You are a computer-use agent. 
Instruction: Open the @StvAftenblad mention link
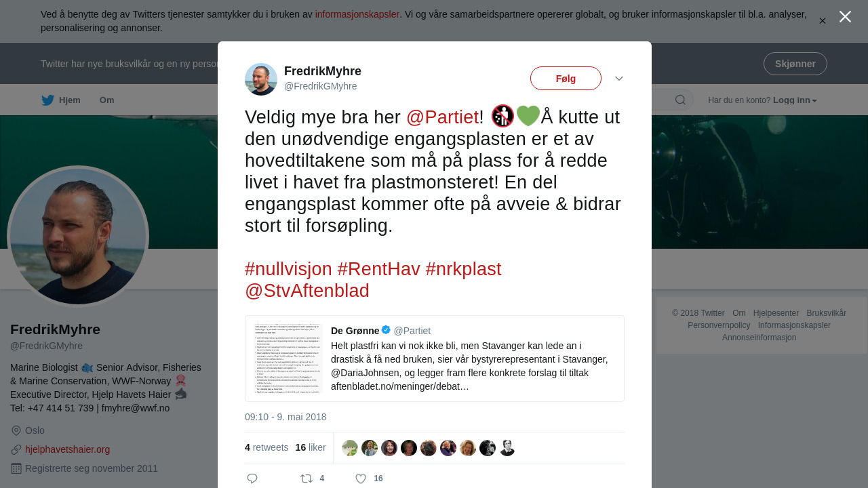(307, 291)
